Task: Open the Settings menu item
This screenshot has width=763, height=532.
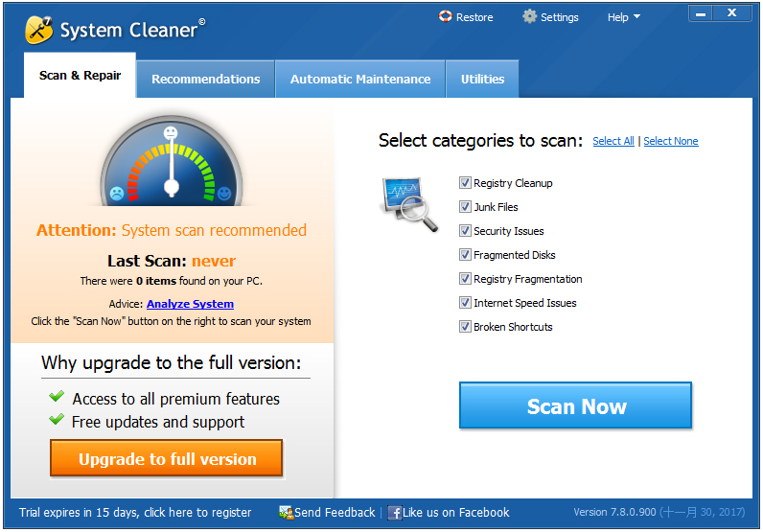Action: tap(550, 17)
